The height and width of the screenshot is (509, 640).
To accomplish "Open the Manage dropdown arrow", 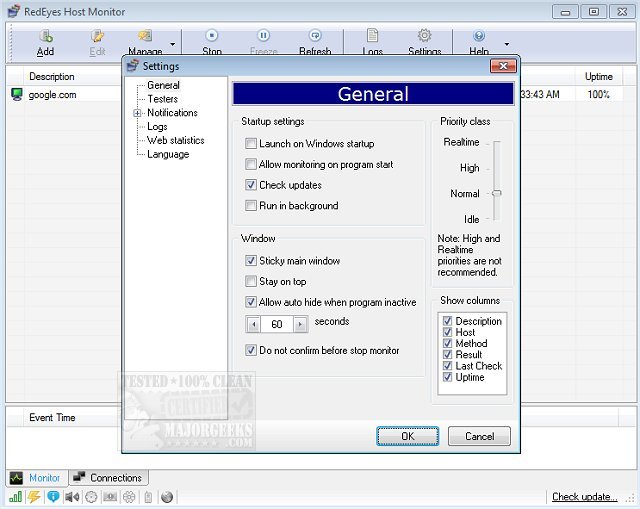I will pos(173,44).
